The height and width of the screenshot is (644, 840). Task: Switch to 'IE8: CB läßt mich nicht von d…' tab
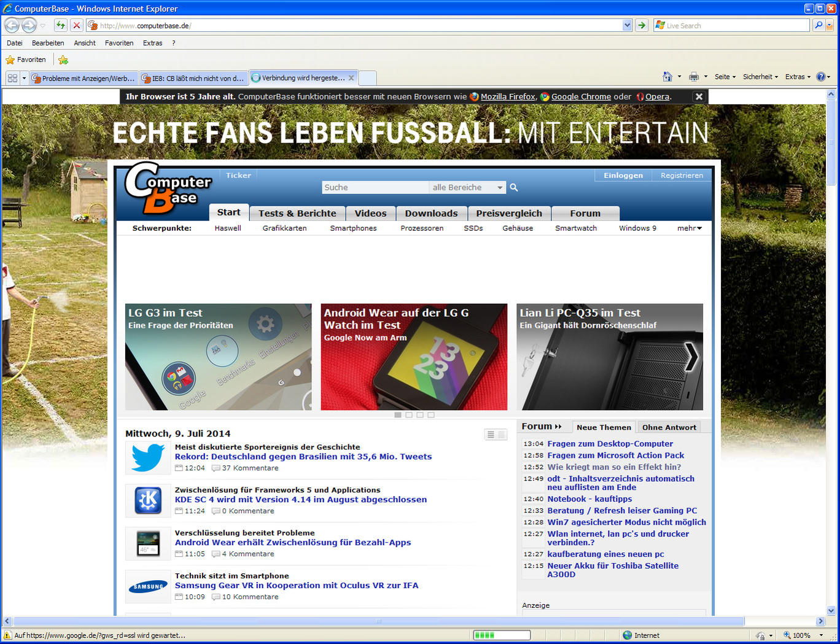coord(194,78)
